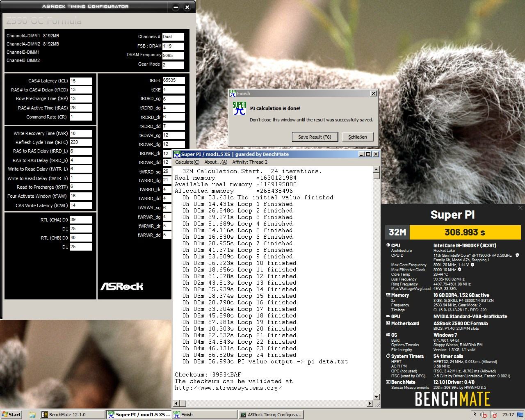Click the taskbar clock showing 23:17
Viewport: 525px width, 420px height.
(x=508, y=415)
